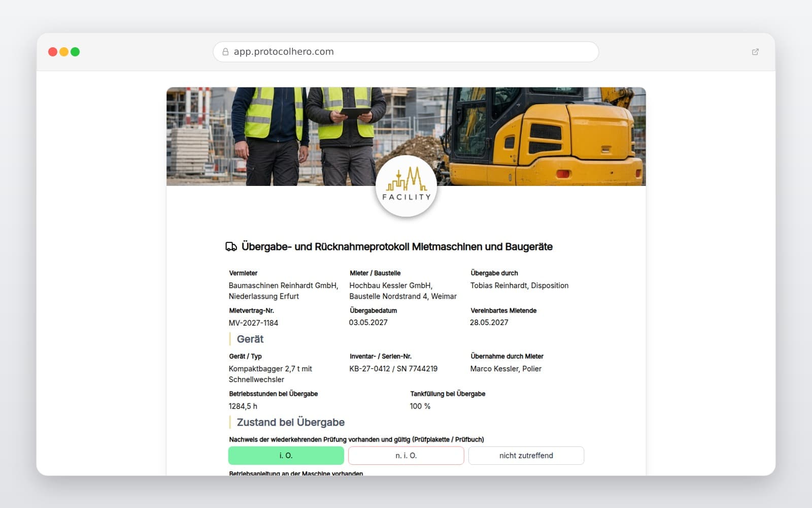Click the truck icon beside protocol title

(231, 247)
